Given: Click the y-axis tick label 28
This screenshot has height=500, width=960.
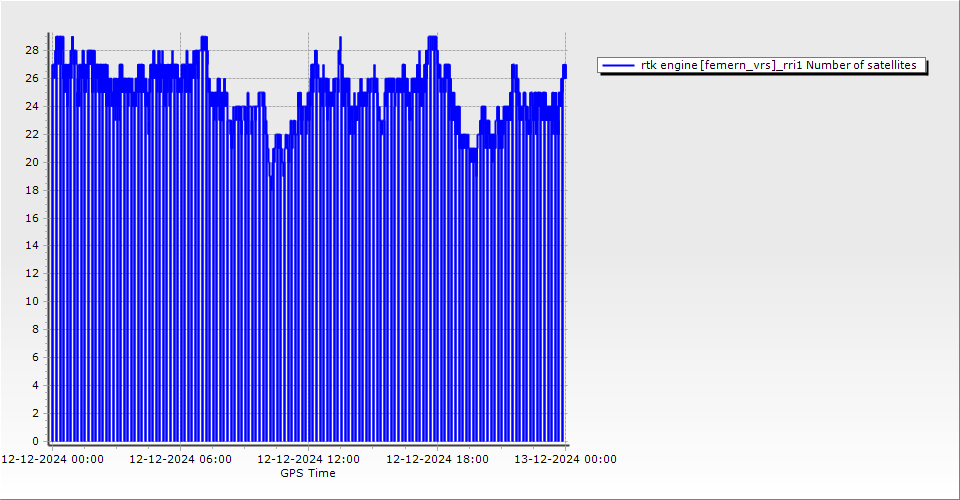Looking at the screenshot, I should 32,50.
